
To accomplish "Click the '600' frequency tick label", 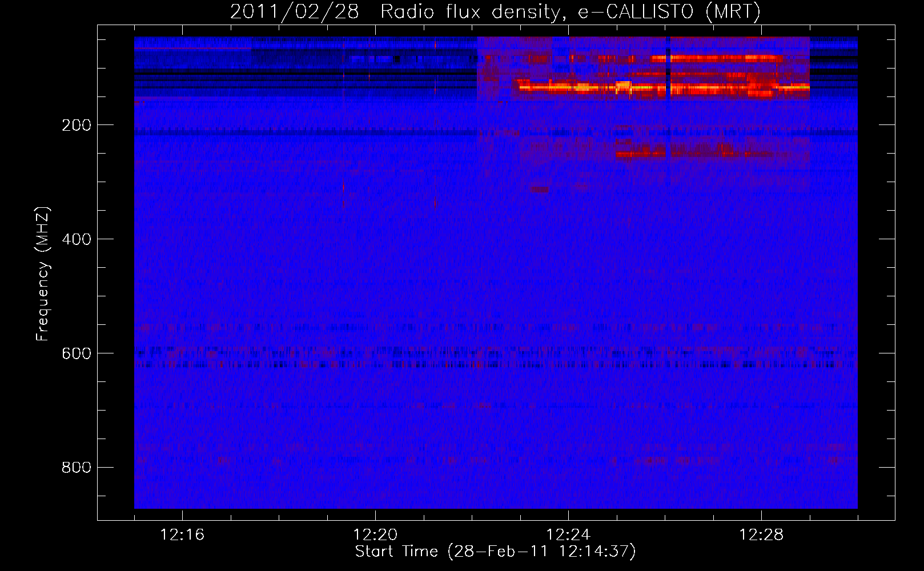I will (77, 354).
